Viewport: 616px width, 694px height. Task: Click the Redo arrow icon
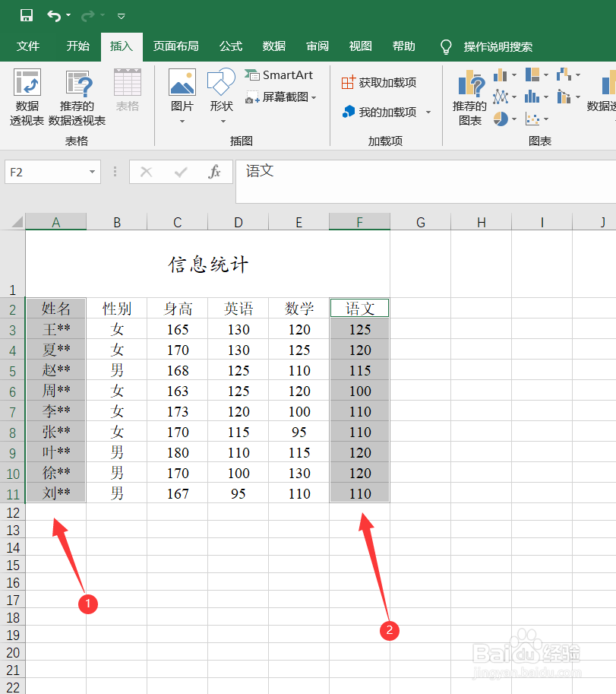(x=88, y=17)
